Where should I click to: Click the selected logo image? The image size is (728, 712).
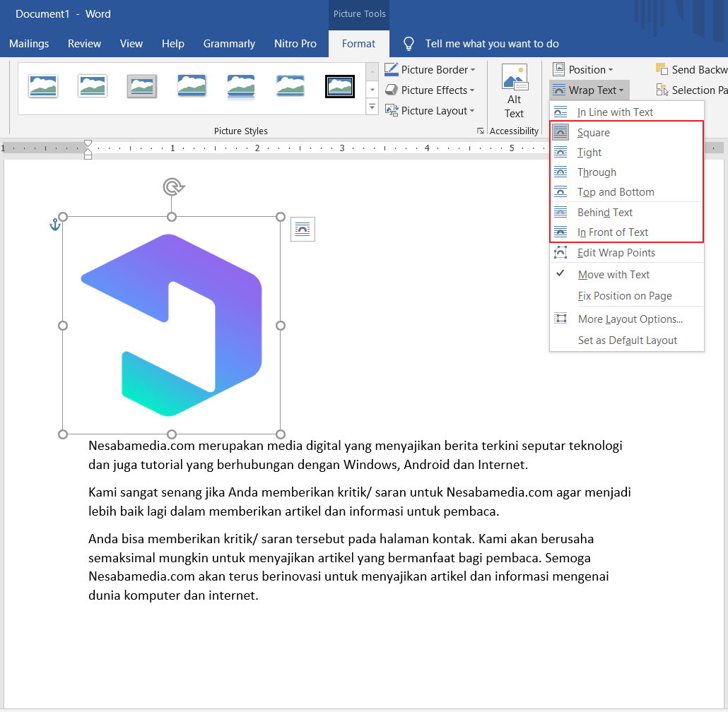171,325
